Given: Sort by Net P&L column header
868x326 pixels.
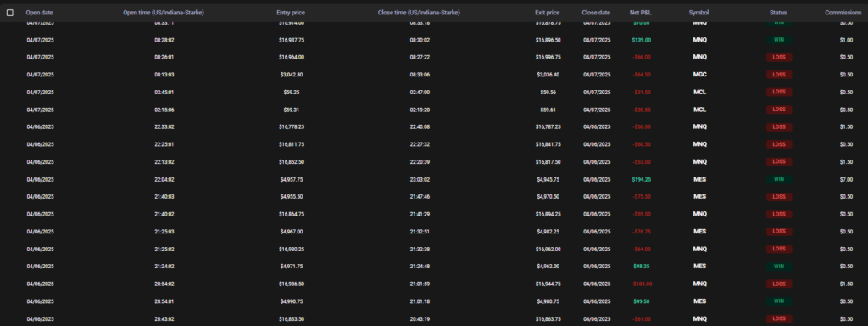Looking at the screenshot, I should click(x=641, y=13).
